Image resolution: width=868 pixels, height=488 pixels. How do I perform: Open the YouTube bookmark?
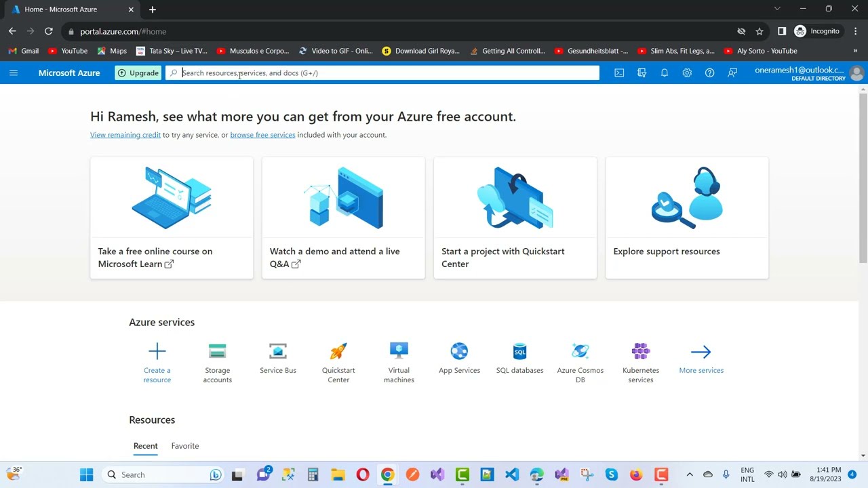(x=68, y=51)
